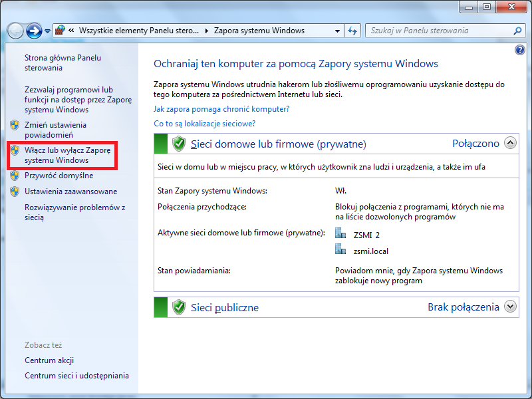Click 'Zapora systemu Windows' breadcrumb segment
Image resolution: width=532 pixels, height=399 pixels.
click(x=259, y=31)
